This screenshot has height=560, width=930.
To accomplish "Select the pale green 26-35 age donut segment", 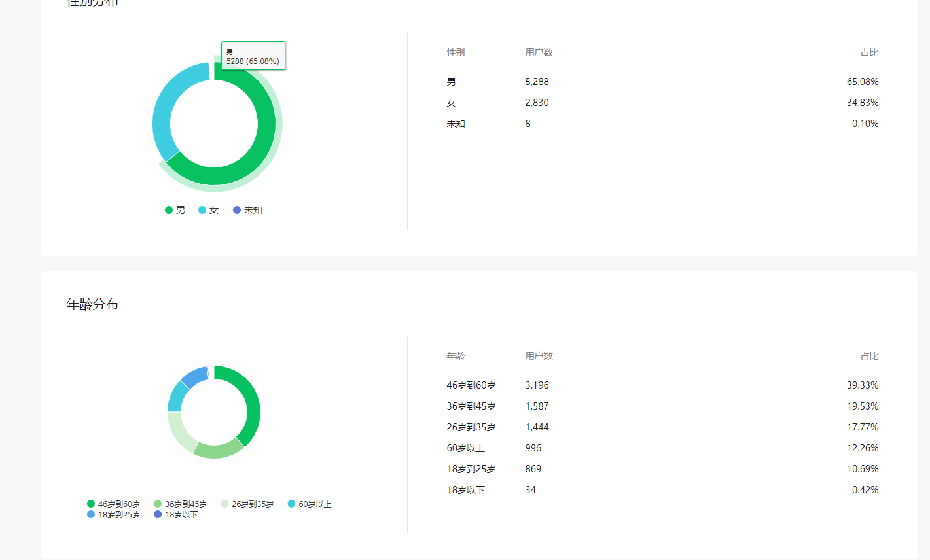I will (x=179, y=432).
